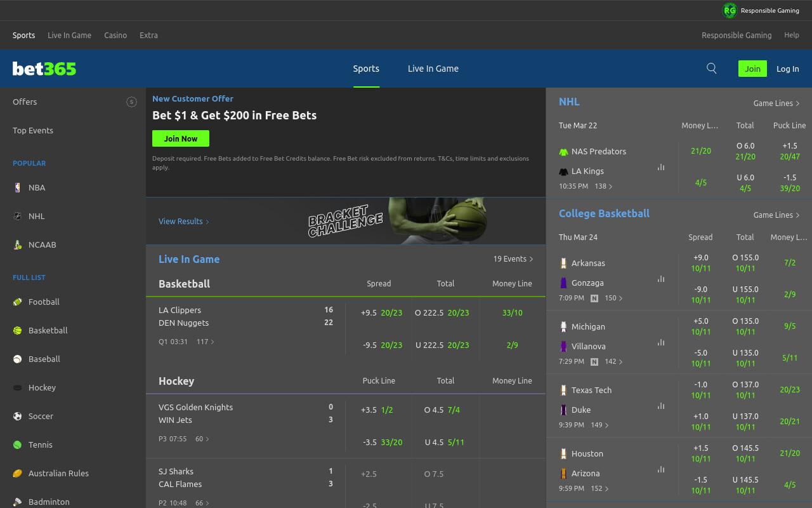Open 152 more markets for Houston vs Arizona

click(x=599, y=488)
